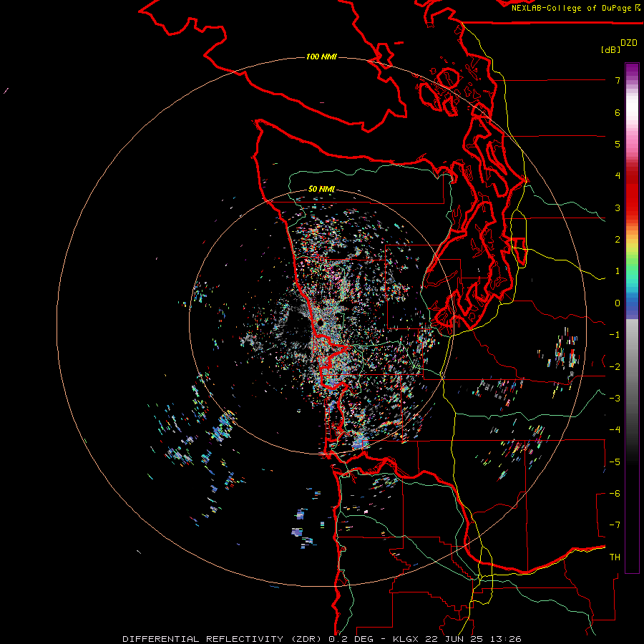Click the -7 tick label on the color scale
Image resolution: width=644 pixels, height=644 pixels.
[615, 525]
